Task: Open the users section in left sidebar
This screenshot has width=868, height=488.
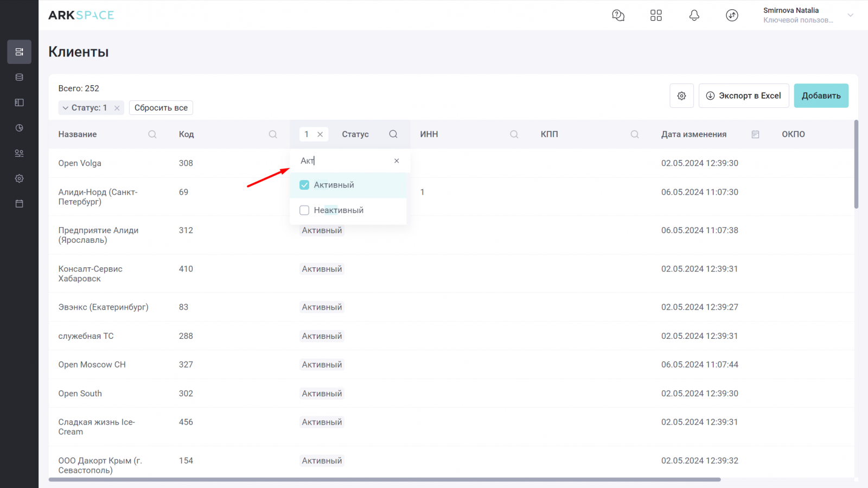Action: (19, 153)
